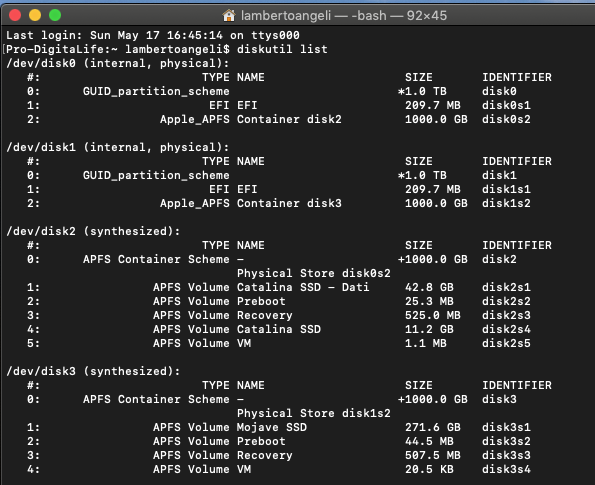Click identifier 'disk2s5'
Image resolution: width=595 pixels, height=485 pixels.
pyautogui.click(x=506, y=343)
